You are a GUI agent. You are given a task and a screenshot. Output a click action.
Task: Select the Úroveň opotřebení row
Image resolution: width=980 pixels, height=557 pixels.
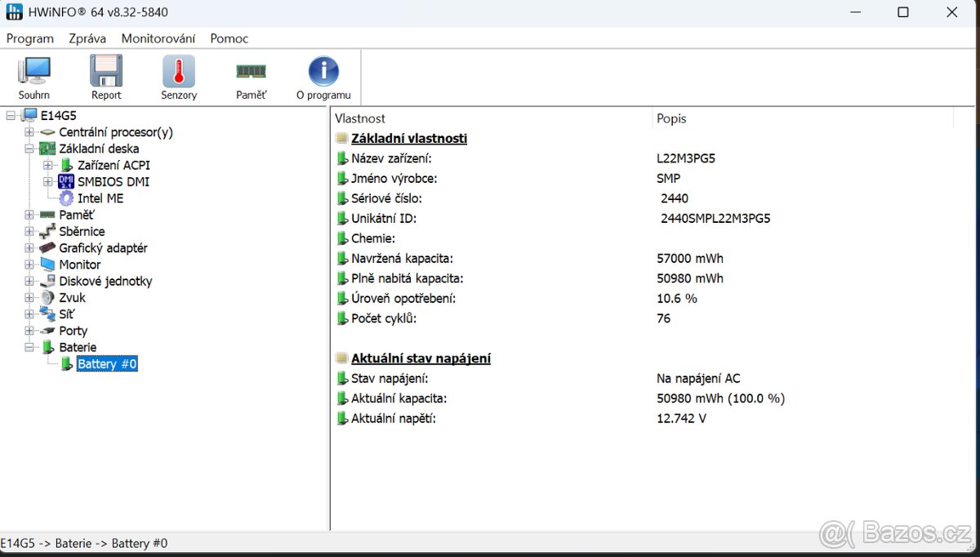point(403,298)
